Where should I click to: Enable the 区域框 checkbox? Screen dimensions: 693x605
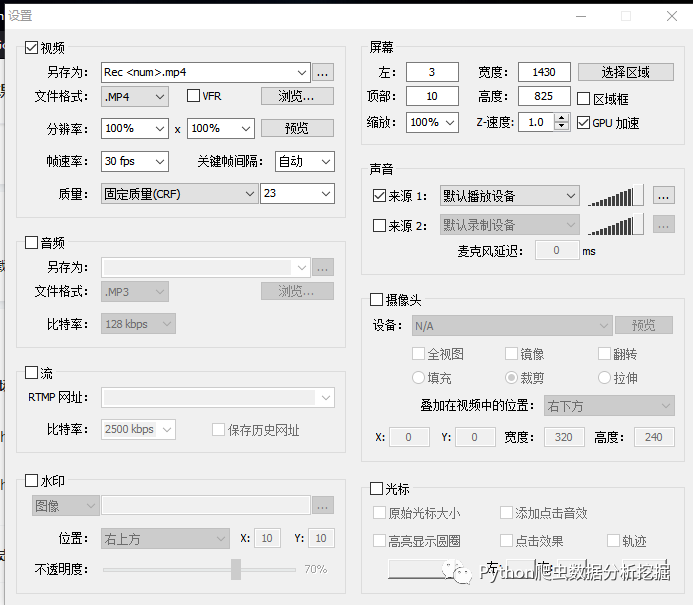(583, 99)
